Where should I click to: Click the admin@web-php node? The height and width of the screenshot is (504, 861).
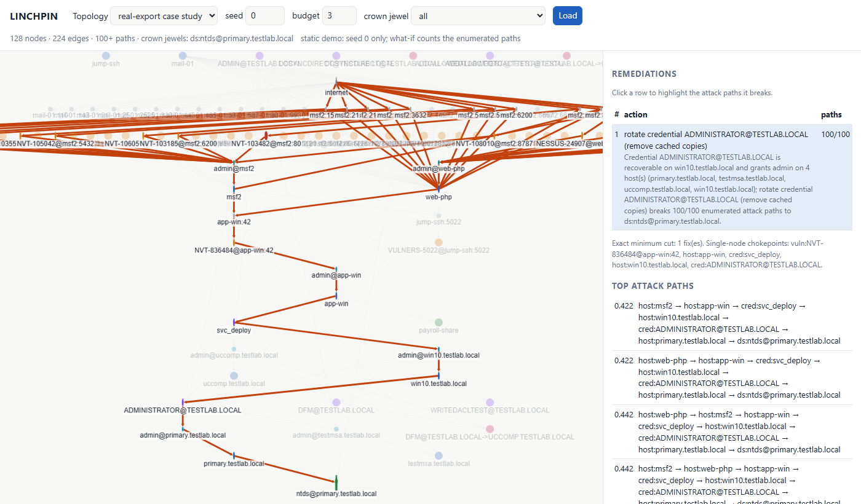438,162
